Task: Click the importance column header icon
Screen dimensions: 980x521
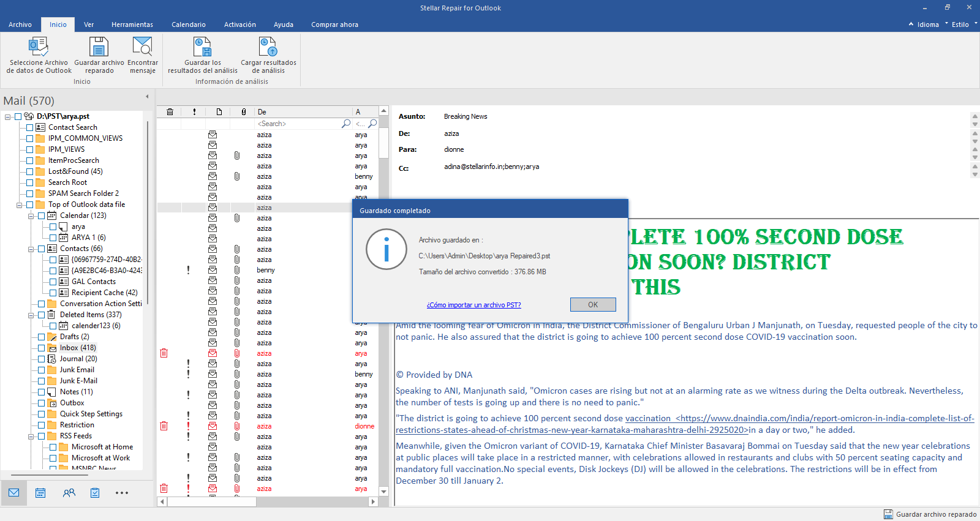Action: (194, 112)
